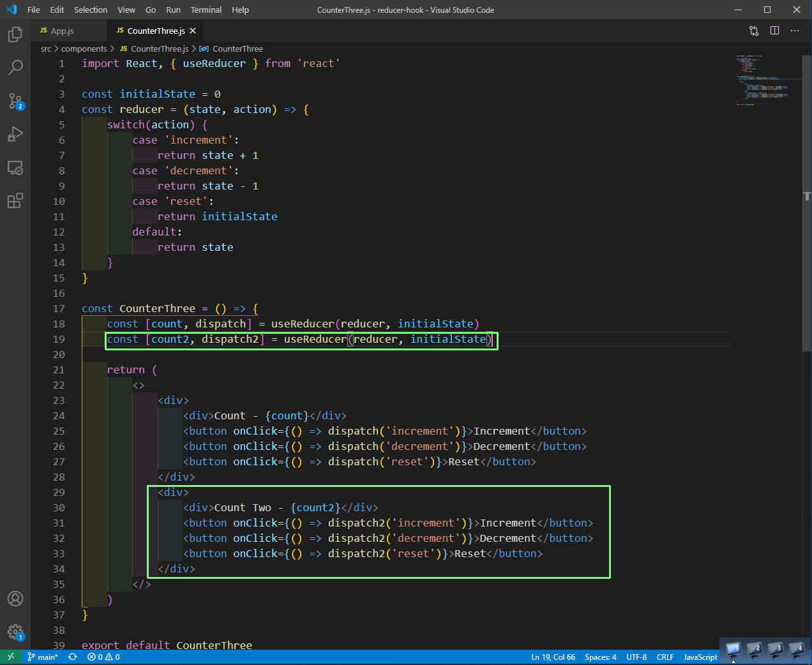Change indentation via Spaces: 4
This screenshot has width=812, height=665.
point(600,657)
